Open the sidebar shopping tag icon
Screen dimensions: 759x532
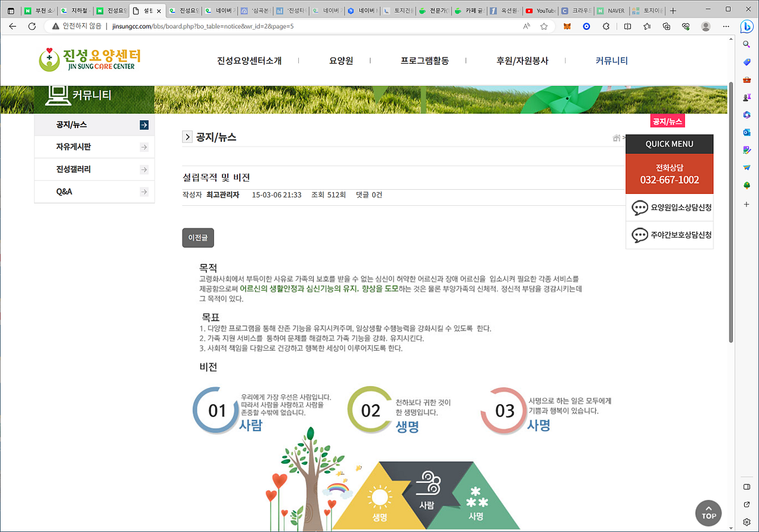tap(747, 62)
